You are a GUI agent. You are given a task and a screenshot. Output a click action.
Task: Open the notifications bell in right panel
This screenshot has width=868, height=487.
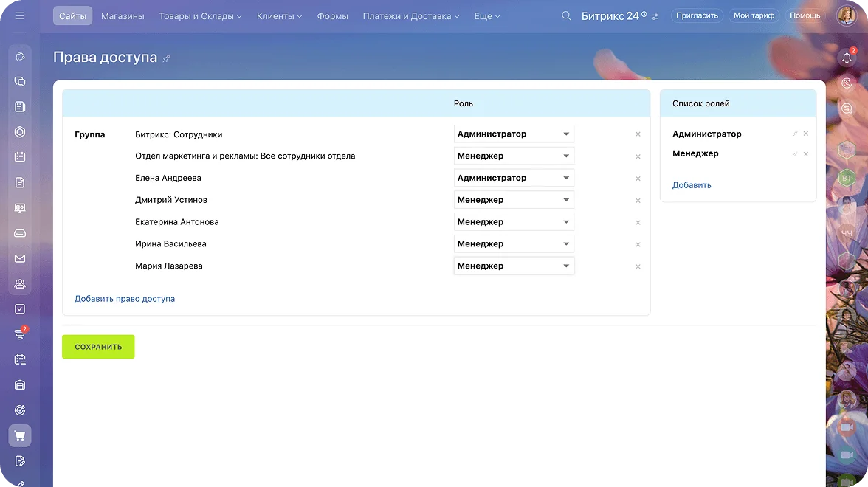(847, 58)
